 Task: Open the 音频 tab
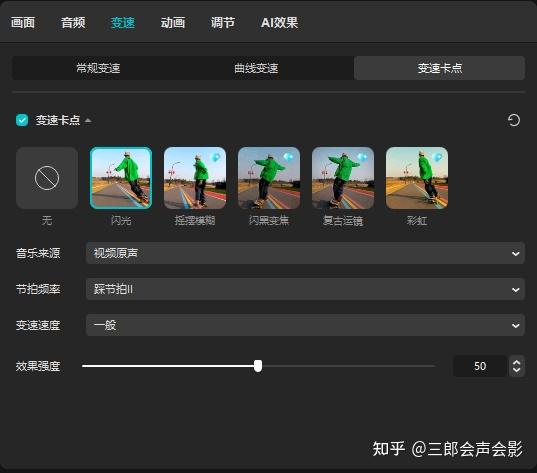click(x=73, y=23)
